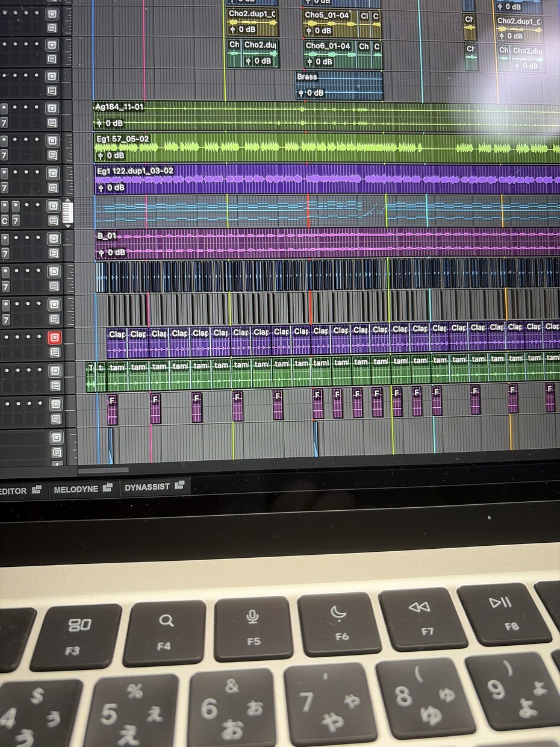Click the down arrow below the track height ruler

coord(68,225)
